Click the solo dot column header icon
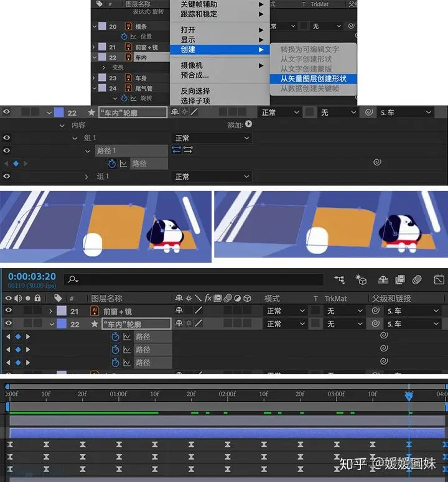 pyautogui.click(x=28, y=298)
